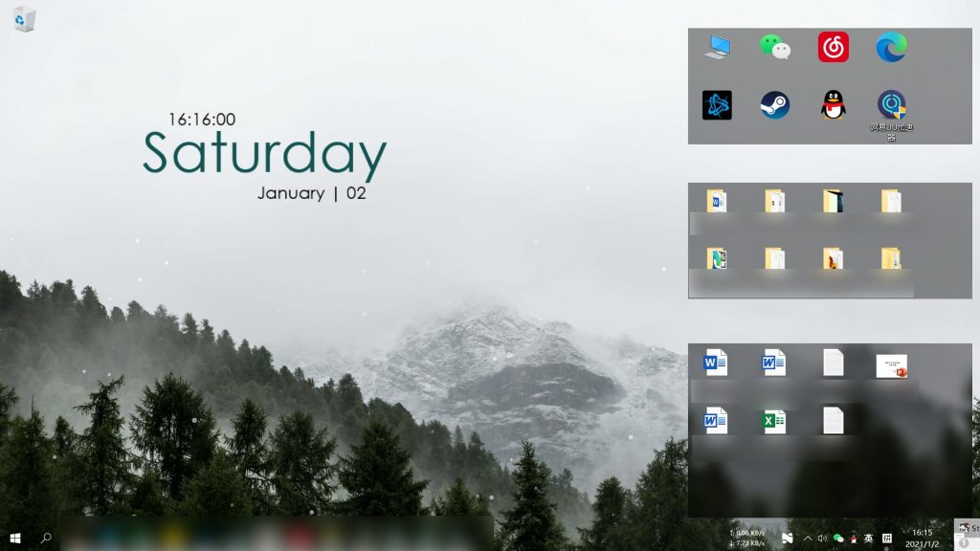Viewport: 980px width, 551px height.
Task: Open This PC desktop shortcut
Action: point(717,47)
